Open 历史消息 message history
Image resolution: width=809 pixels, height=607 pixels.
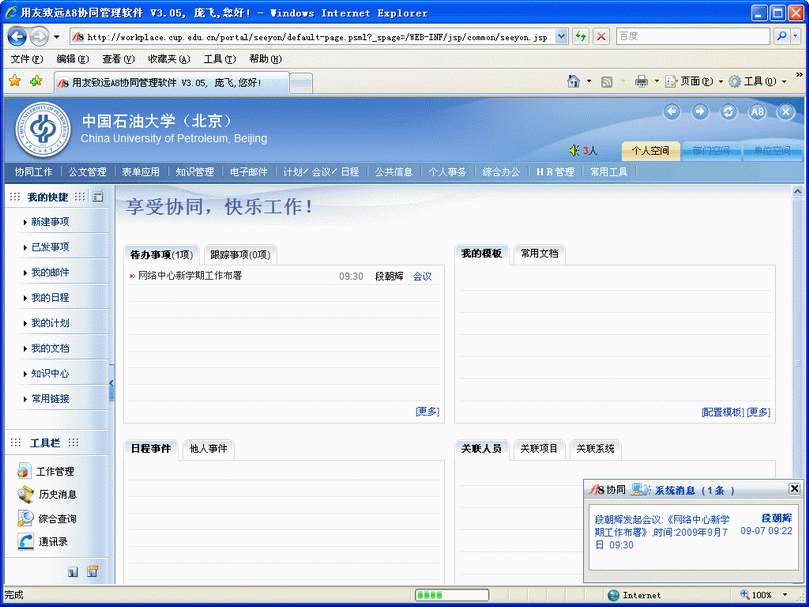pyautogui.click(x=57, y=494)
